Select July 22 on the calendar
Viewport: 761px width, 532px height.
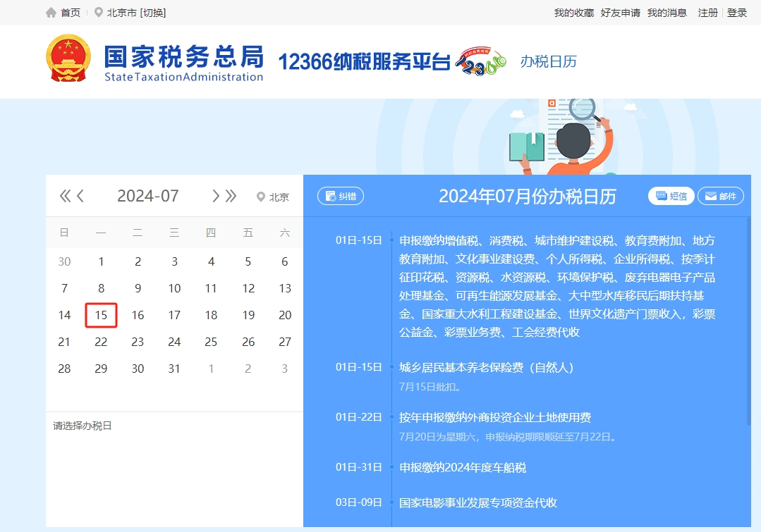click(101, 342)
